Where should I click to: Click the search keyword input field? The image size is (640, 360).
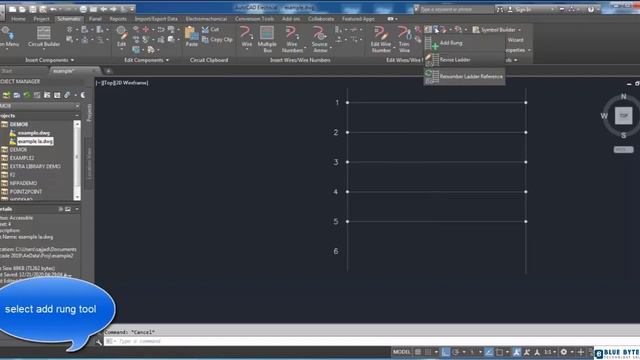[x=456, y=9]
